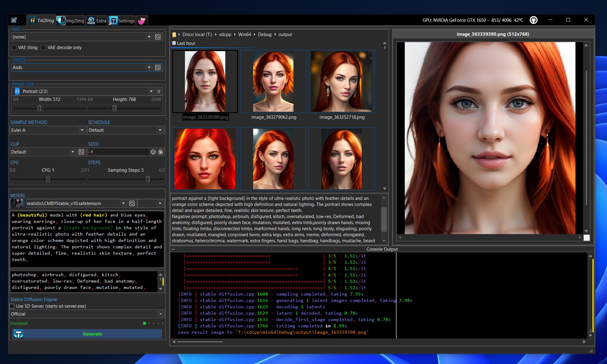This screenshot has width=607, height=364.
Task: Click the 'Finished!' status text
Action: [x=19, y=323]
